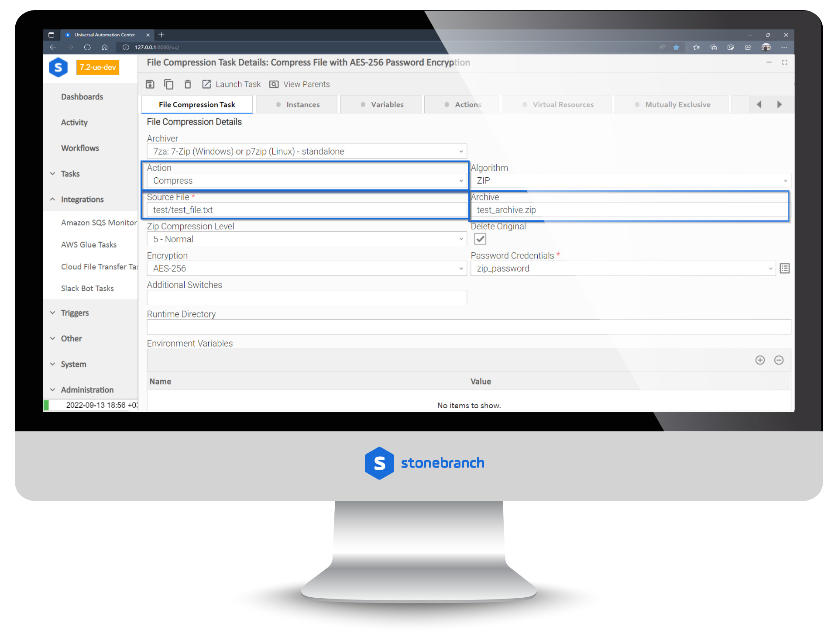Click the Details browser icon in credentials
The height and width of the screenshot is (644, 838).
(x=783, y=268)
